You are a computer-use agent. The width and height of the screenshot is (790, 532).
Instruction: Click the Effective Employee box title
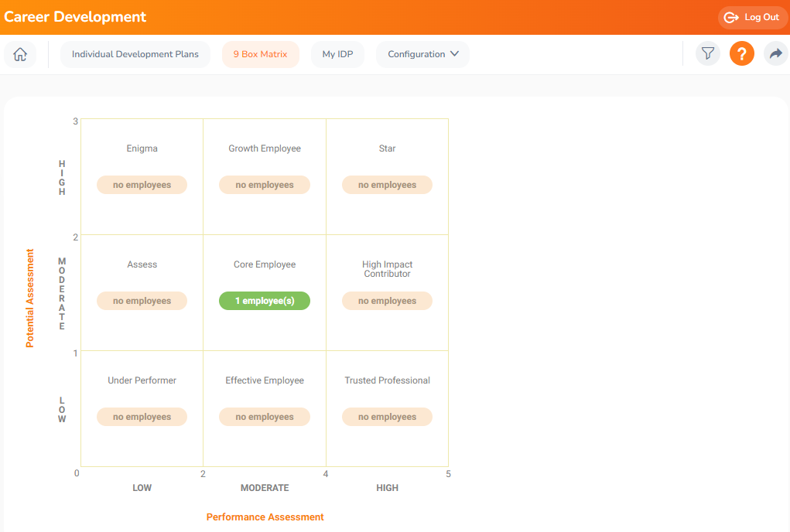(265, 380)
